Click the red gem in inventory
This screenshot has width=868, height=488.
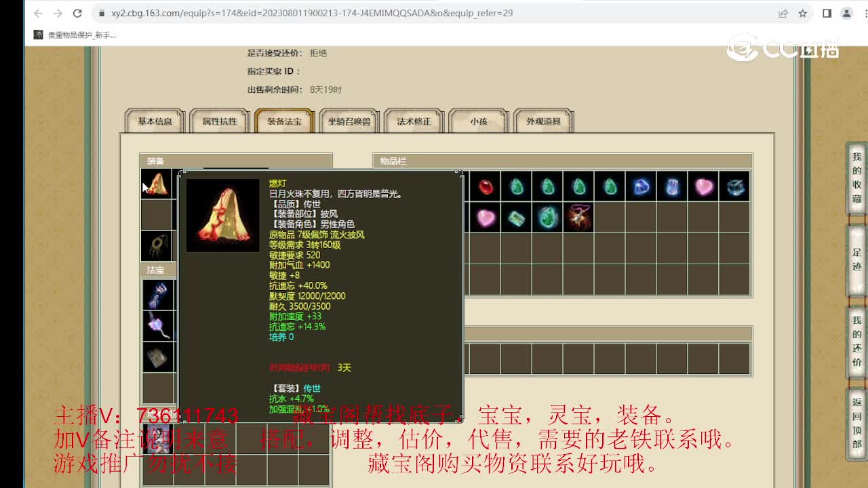(485, 186)
